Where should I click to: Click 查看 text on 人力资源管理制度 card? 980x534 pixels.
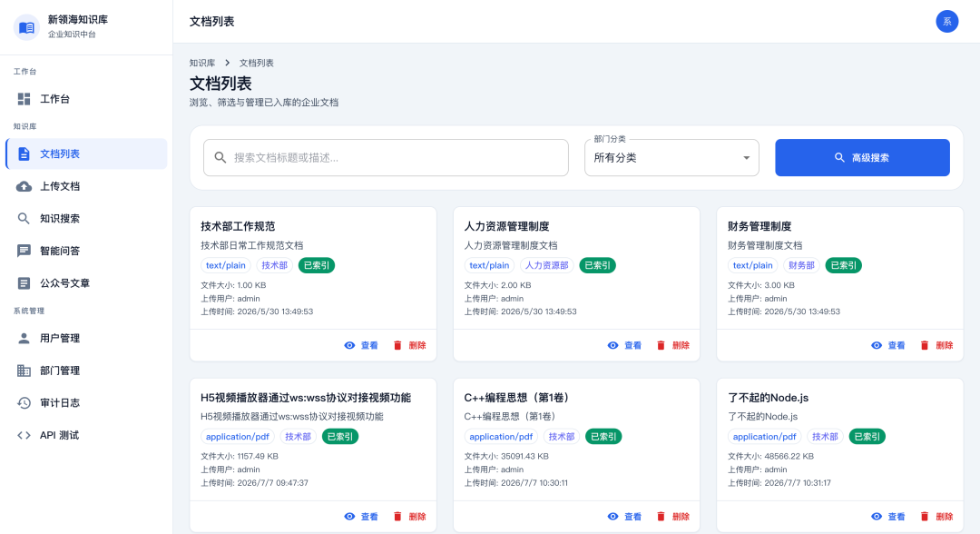point(633,345)
